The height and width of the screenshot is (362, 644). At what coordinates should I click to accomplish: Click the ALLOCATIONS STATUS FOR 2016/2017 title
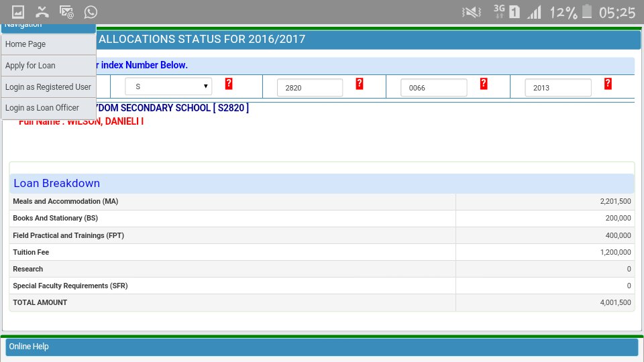click(202, 40)
